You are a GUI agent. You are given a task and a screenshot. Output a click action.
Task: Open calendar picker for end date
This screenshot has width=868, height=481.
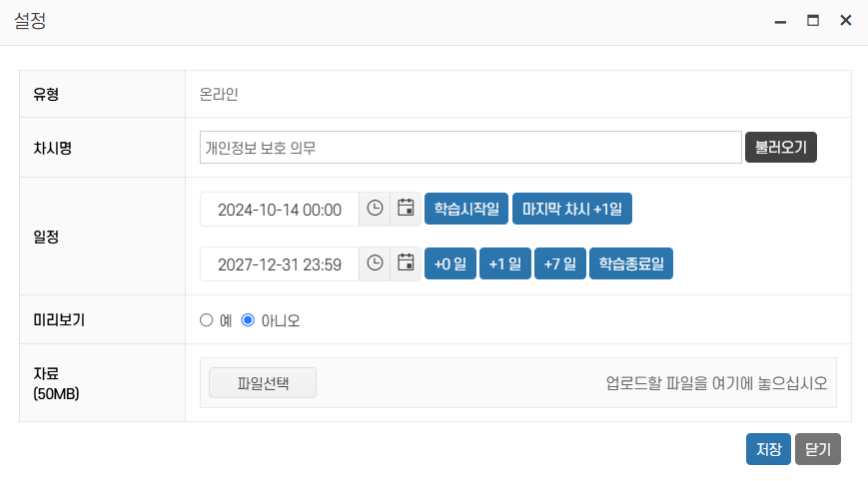click(x=406, y=263)
